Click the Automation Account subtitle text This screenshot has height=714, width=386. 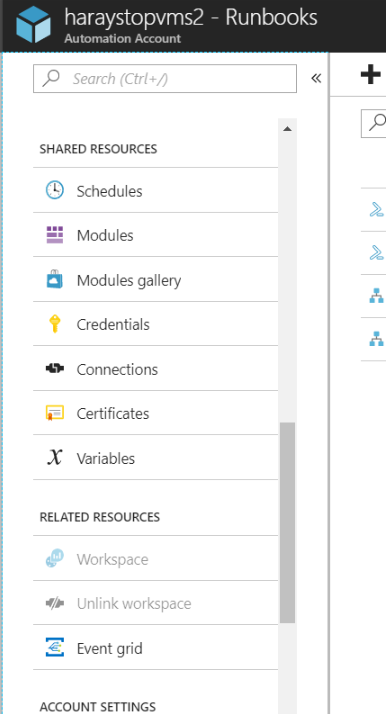(122, 39)
